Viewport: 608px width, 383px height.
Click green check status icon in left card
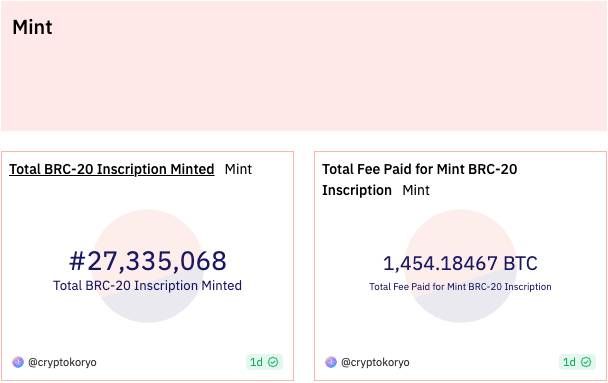click(x=273, y=362)
